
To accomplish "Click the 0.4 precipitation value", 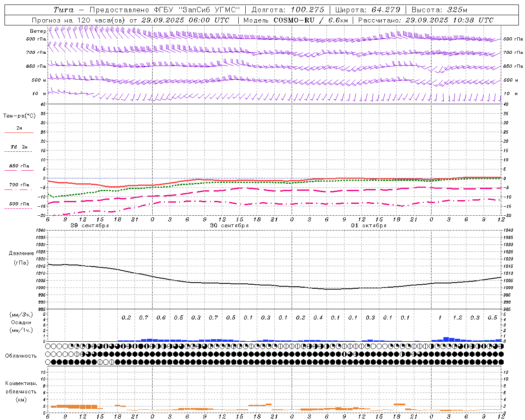I will pyautogui.click(x=318, y=318).
